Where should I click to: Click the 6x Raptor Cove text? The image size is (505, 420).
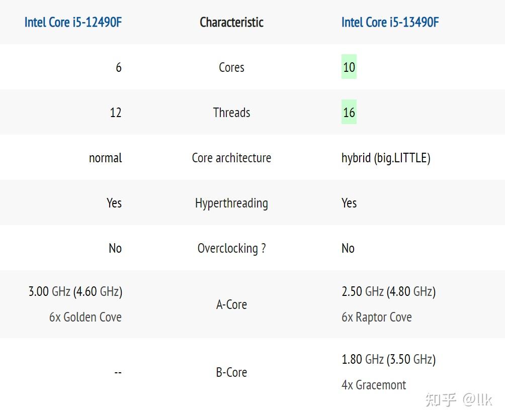tap(376, 317)
